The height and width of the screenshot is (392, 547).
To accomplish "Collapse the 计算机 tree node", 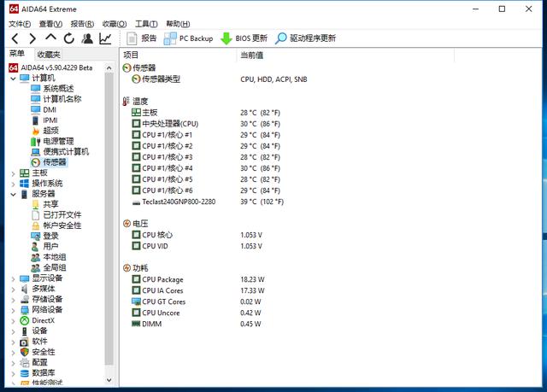I will pyautogui.click(x=13, y=79).
